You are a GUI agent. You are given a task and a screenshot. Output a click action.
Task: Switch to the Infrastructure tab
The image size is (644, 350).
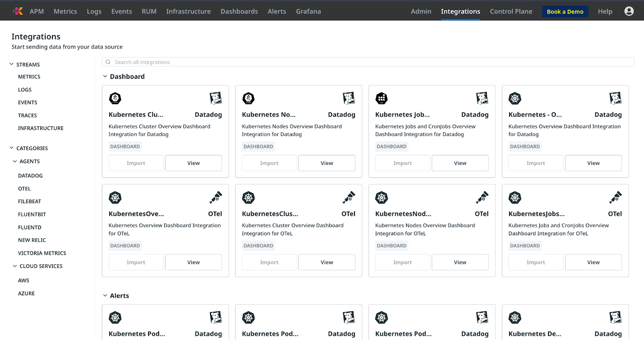click(188, 11)
